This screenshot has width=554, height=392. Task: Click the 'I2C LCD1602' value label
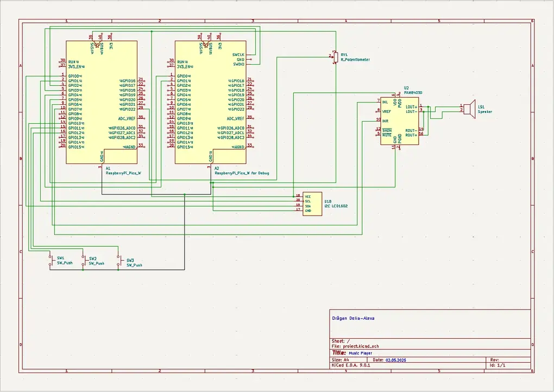pos(336,206)
